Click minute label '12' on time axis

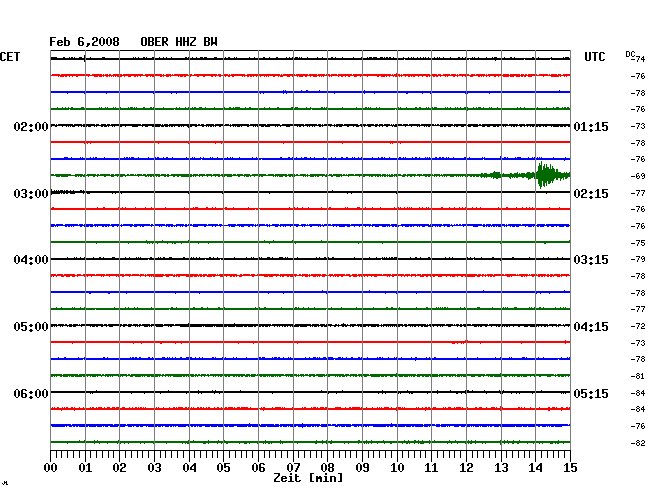click(x=466, y=468)
